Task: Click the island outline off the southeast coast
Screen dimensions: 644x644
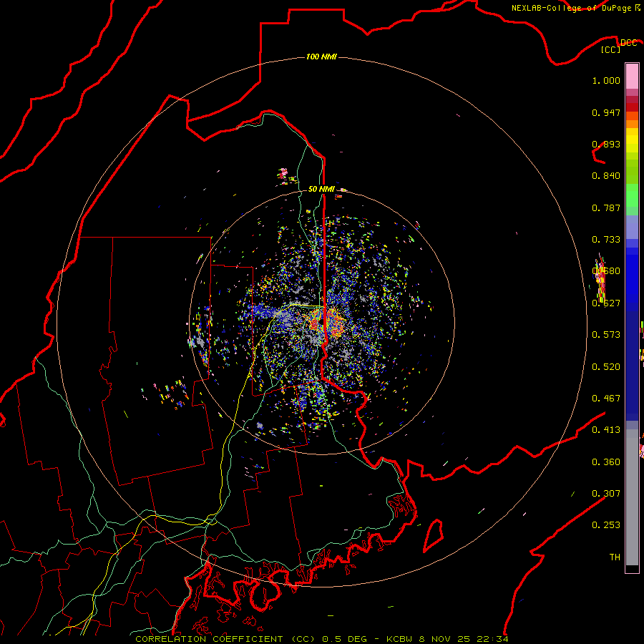Action: click(434, 535)
